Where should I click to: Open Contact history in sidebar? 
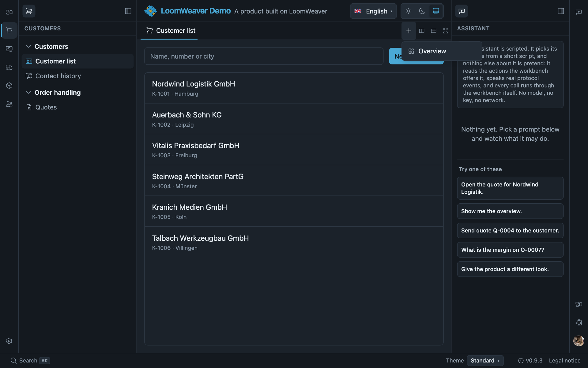[78, 76]
